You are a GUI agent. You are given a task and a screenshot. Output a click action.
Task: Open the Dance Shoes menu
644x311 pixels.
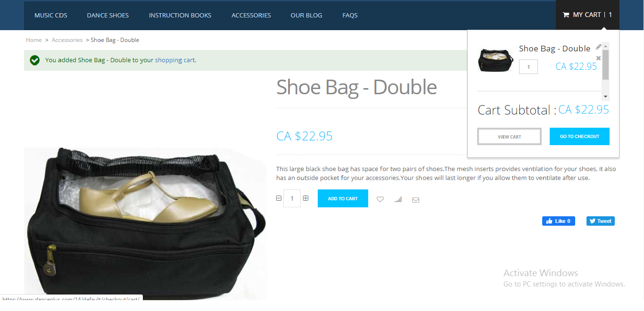click(108, 15)
